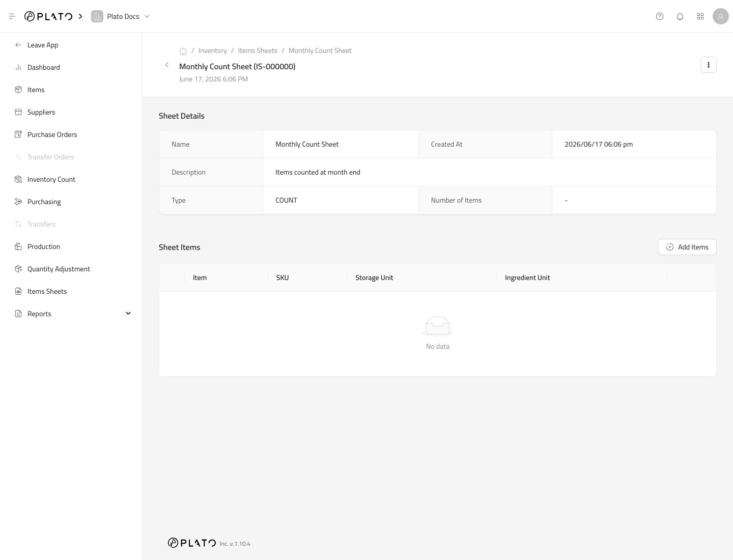Open Inventory Count
This screenshot has width=733, height=560.
coord(71,179)
